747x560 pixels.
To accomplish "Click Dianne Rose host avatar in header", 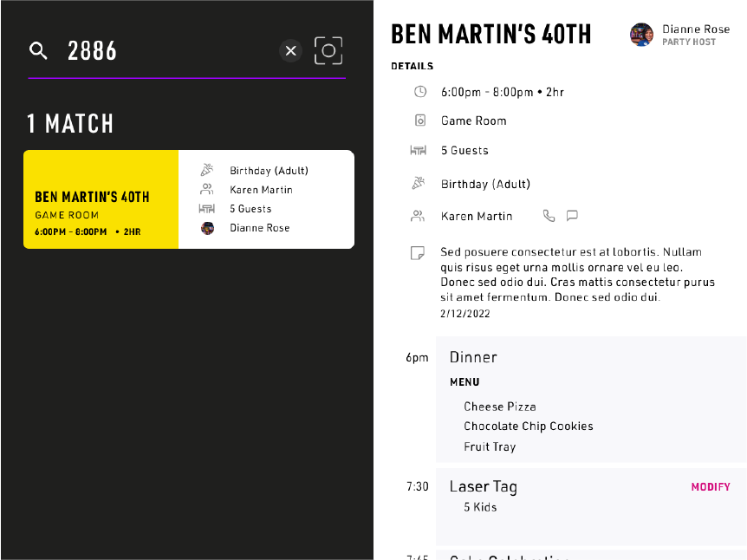I will click(641, 35).
